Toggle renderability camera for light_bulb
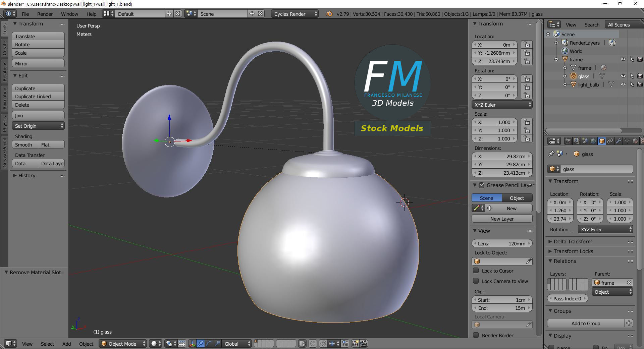644x349 pixels. click(640, 84)
